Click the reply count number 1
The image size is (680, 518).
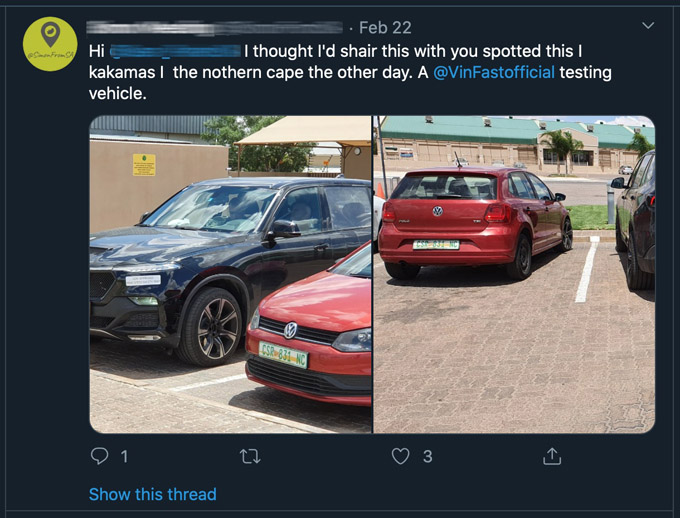coord(124,456)
